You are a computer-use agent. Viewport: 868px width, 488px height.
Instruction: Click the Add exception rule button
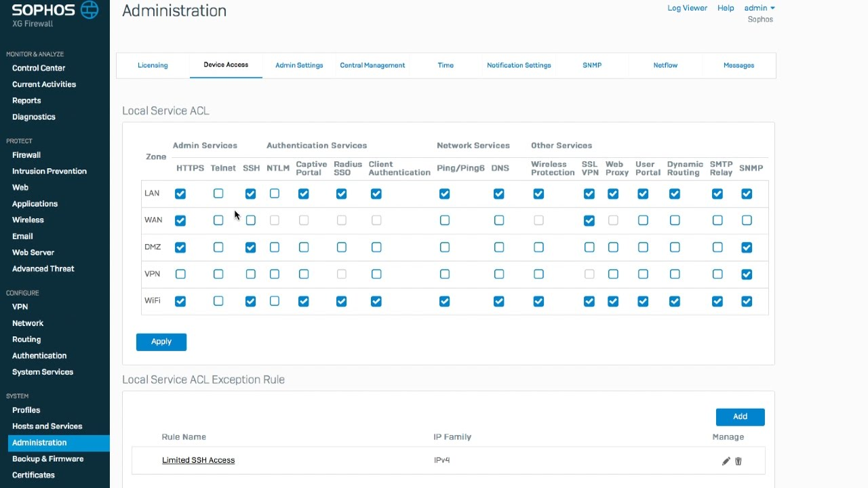(740, 416)
